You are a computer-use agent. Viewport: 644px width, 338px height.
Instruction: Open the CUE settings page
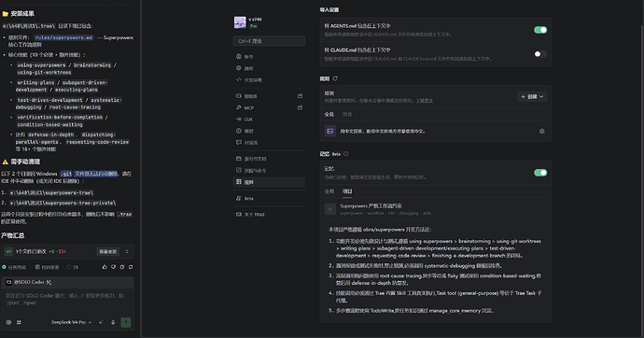(x=269, y=120)
